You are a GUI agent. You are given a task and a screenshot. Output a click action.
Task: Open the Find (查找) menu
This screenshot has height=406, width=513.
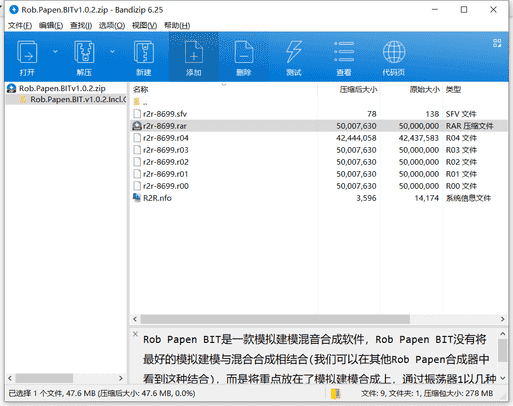pyautogui.click(x=81, y=26)
